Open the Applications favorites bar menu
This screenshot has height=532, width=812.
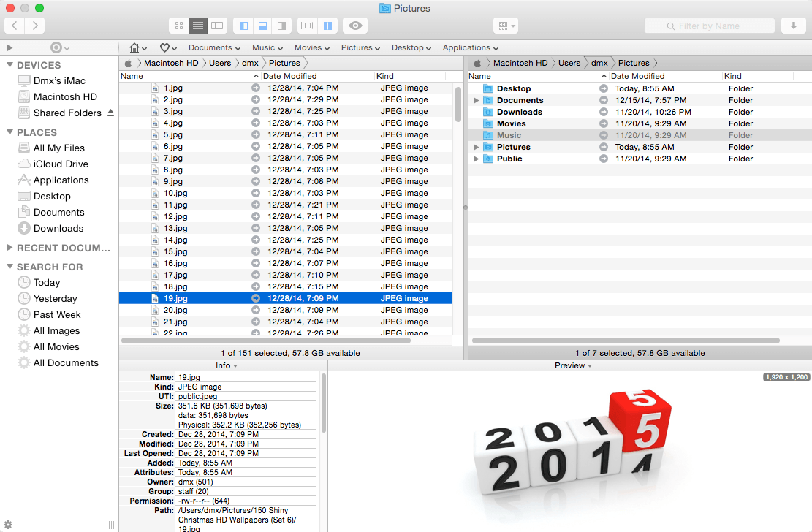click(470, 47)
